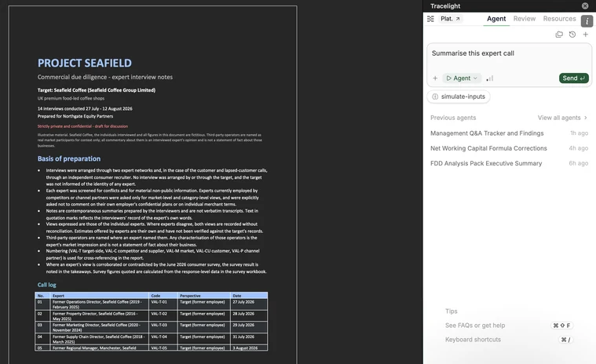Image resolution: width=596 pixels, height=364 pixels.
Task: Click the info 'i' icon
Action: click(587, 21)
